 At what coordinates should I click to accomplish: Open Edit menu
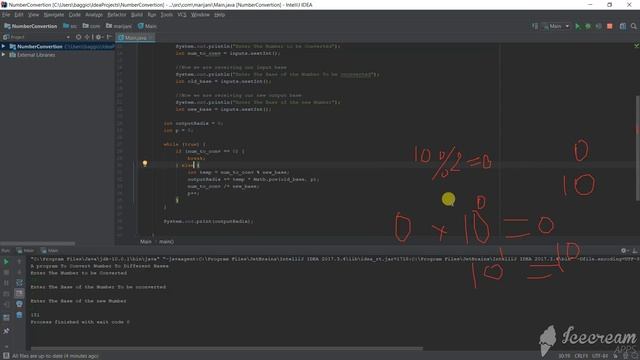coord(19,15)
